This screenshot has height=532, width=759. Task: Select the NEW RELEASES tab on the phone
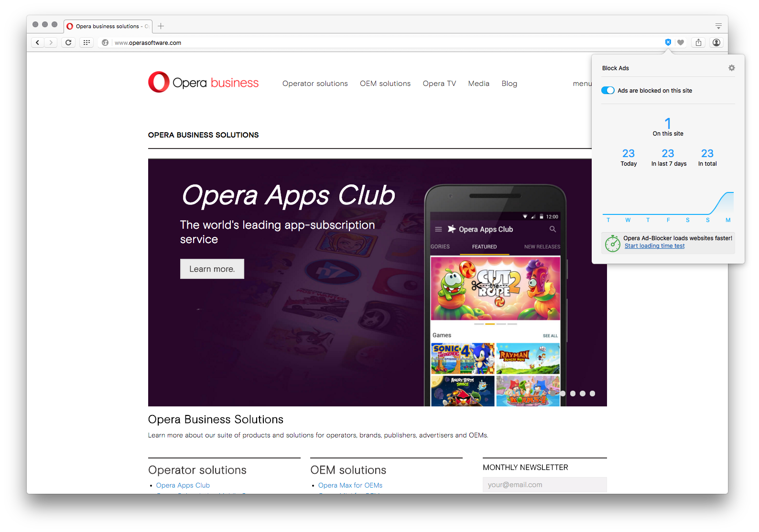542,247
